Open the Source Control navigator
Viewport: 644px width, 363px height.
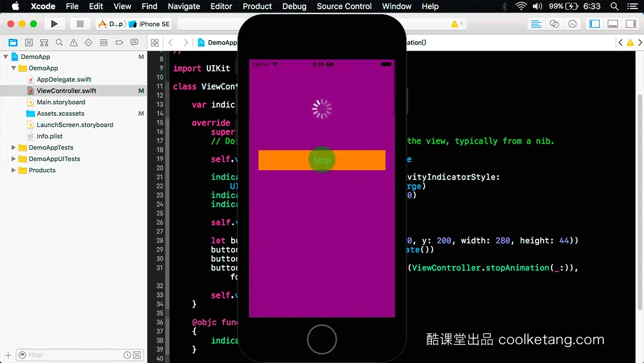[29, 43]
